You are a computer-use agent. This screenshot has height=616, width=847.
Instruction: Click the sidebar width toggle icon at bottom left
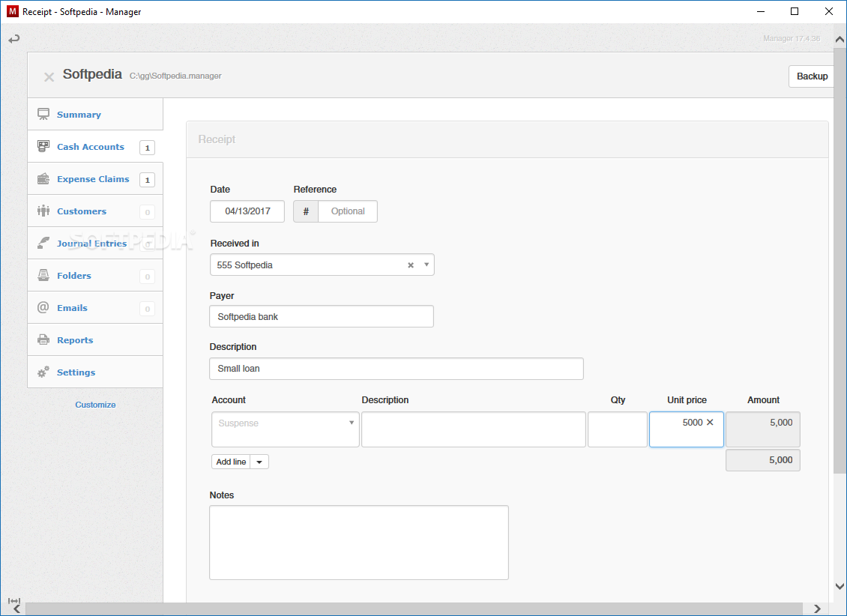tap(14, 601)
